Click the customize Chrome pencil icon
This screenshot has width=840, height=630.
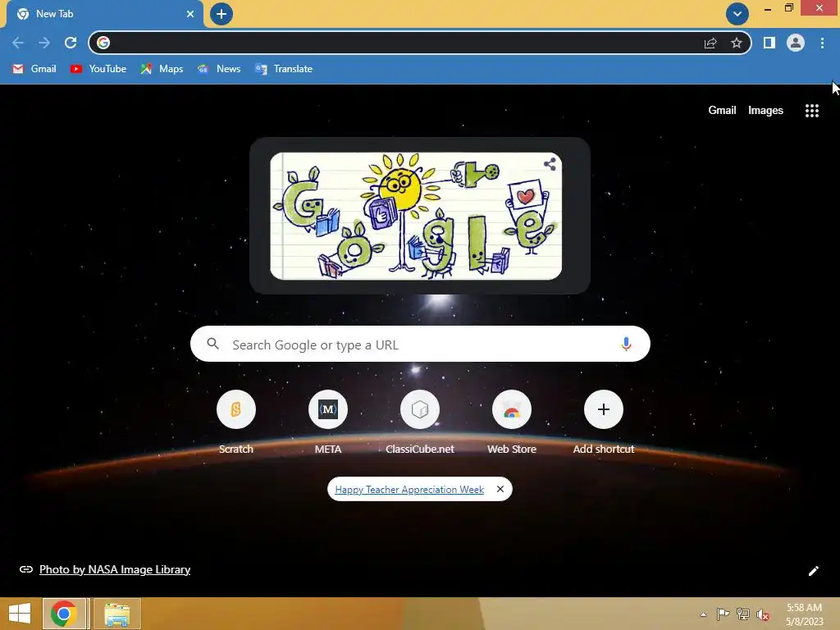tap(813, 571)
